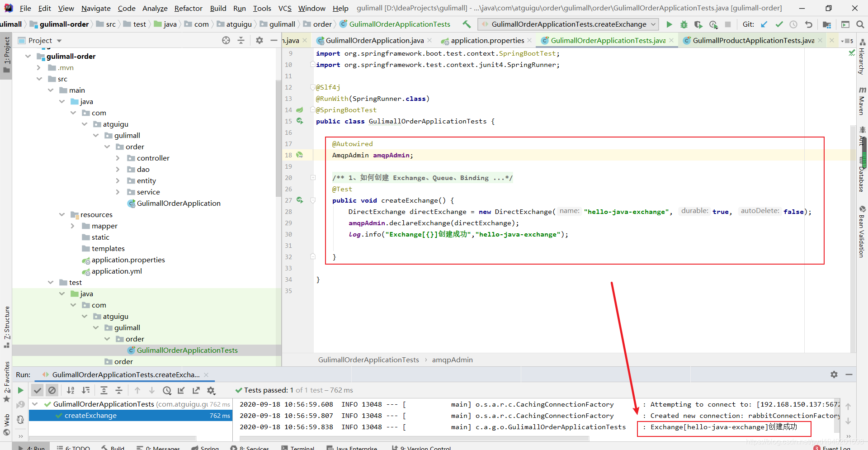Click the Stop square icon
This screenshot has width=868, height=450.
(728, 24)
